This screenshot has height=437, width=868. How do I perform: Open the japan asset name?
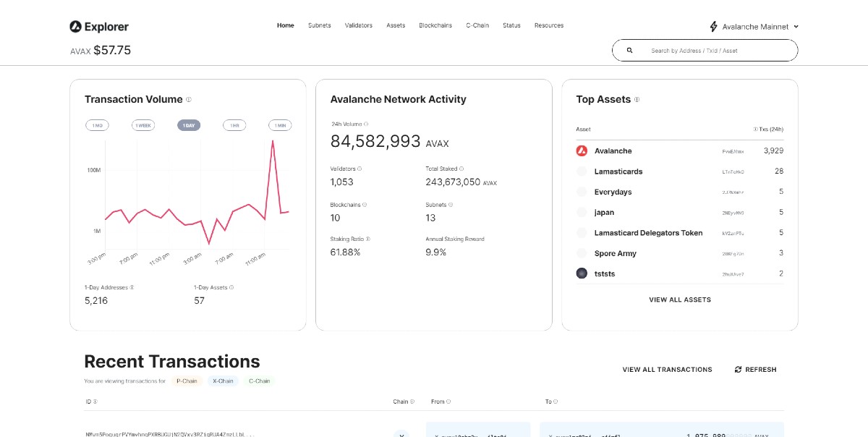coord(605,213)
